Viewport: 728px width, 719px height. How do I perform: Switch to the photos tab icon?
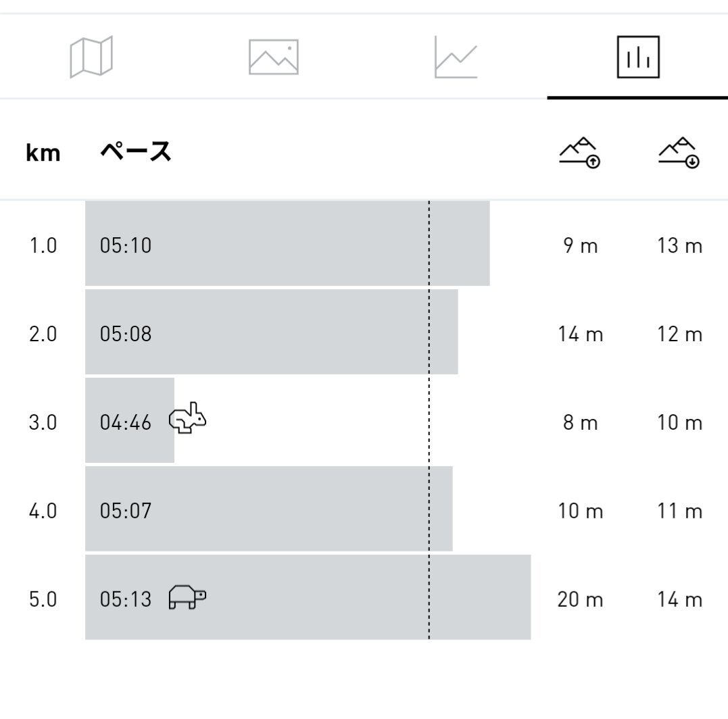coord(274,57)
